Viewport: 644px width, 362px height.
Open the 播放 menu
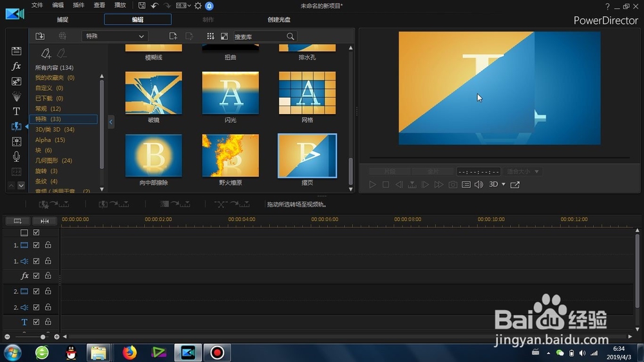120,5
